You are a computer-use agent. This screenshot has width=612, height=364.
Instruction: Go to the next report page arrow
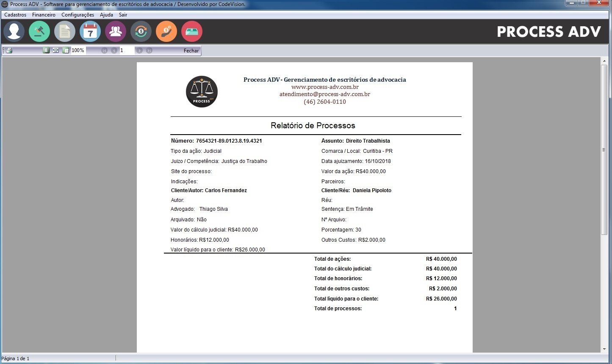[x=139, y=50]
